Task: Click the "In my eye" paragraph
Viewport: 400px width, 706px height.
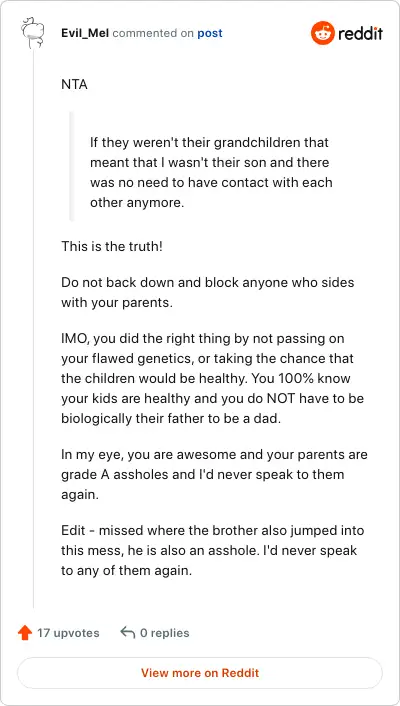Action: (x=214, y=474)
